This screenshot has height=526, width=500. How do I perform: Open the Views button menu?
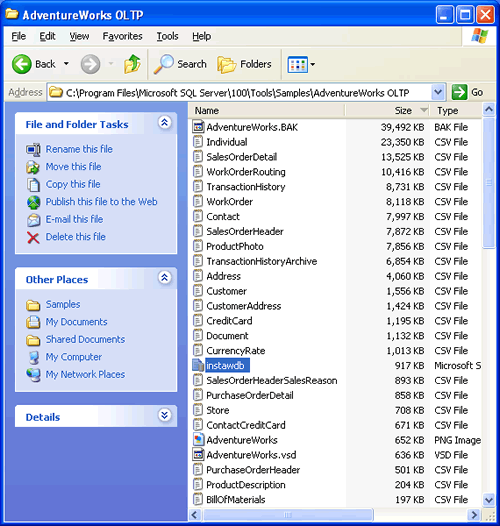301,64
